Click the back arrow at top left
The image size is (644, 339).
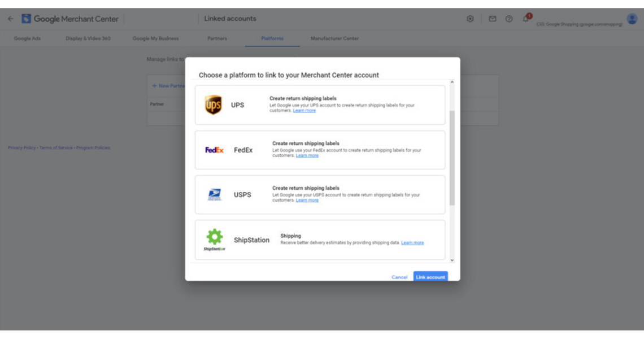click(x=10, y=18)
